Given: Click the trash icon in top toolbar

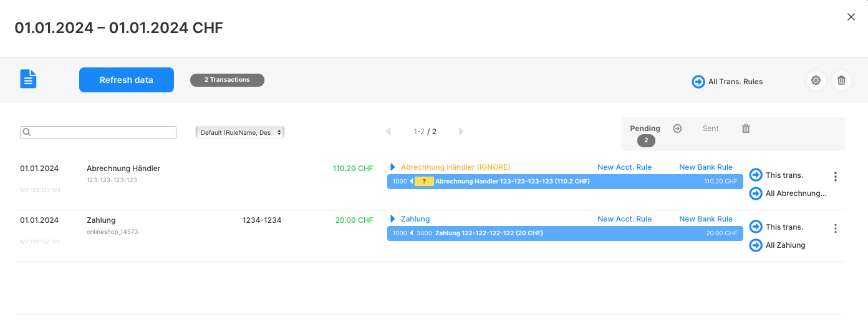Looking at the screenshot, I should point(841,80).
